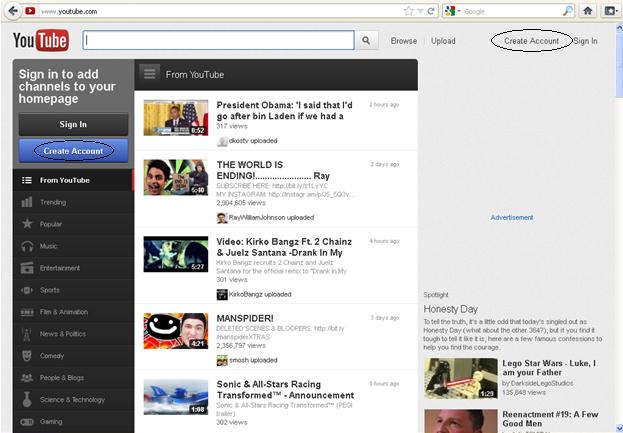This screenshot has height=433, width=623.
Task: Open the Reenactment #19 spotlight thumbnail
Action: (460, 421)
